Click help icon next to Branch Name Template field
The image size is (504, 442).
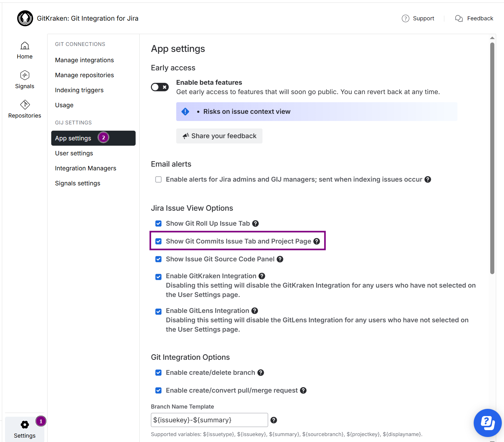(274, 420)
